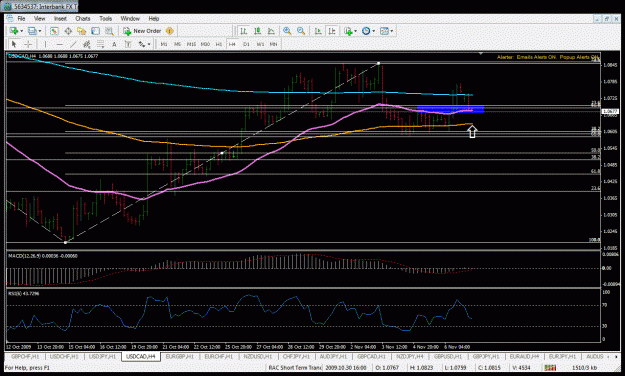Click the RAC Short Term profile in status bar
The width and height of the screenshot is (625, 376).
(x=295, y=368)
